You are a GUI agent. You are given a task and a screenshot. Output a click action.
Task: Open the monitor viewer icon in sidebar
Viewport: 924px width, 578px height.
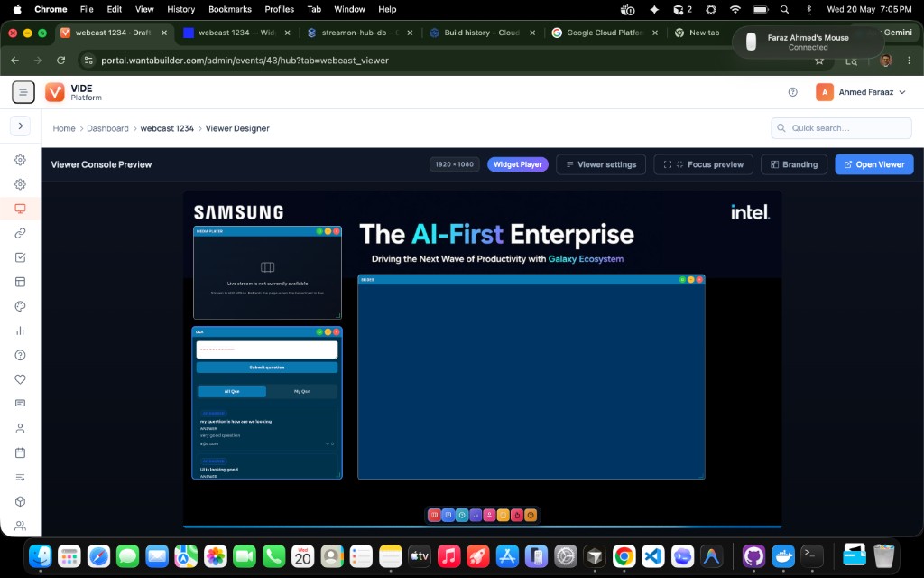(x=20, y=209)
